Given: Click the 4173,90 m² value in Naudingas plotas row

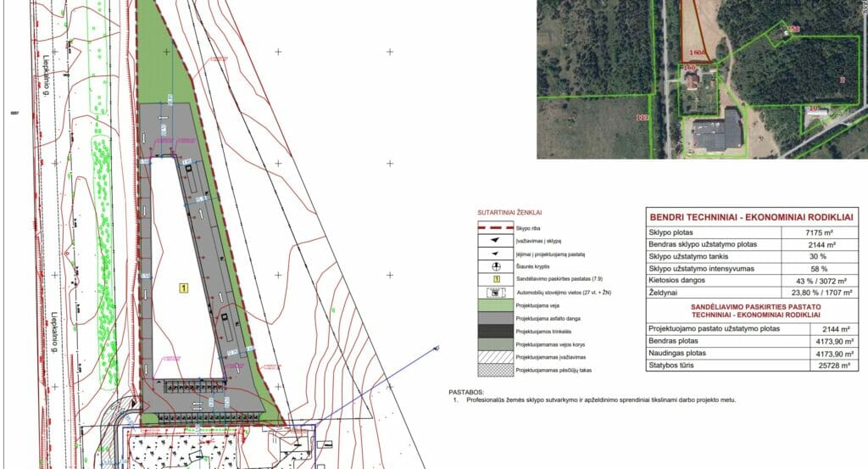Looking at the screenshot, I should (x=835, y=354).
